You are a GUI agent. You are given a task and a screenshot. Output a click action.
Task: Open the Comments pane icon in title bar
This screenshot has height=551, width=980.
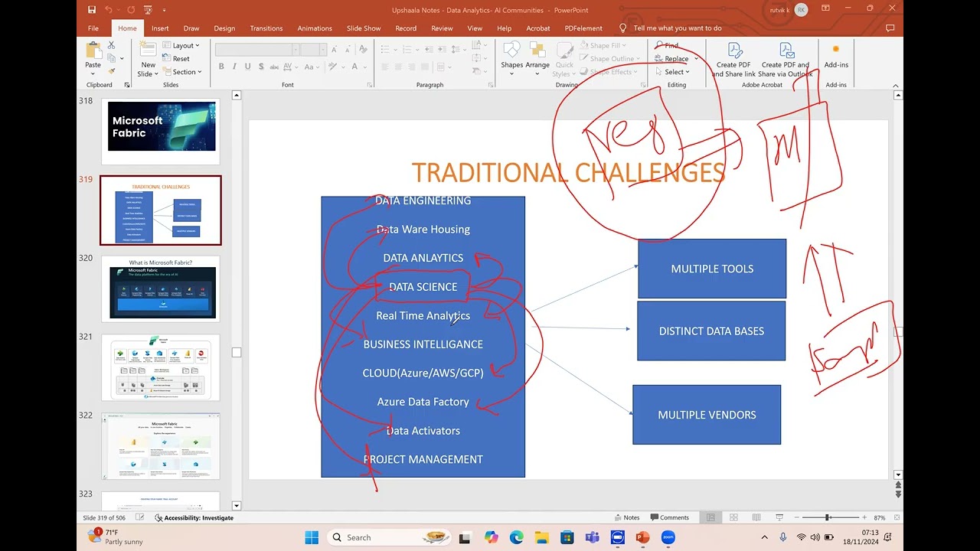pyautogui.click(x=890, y=28)
